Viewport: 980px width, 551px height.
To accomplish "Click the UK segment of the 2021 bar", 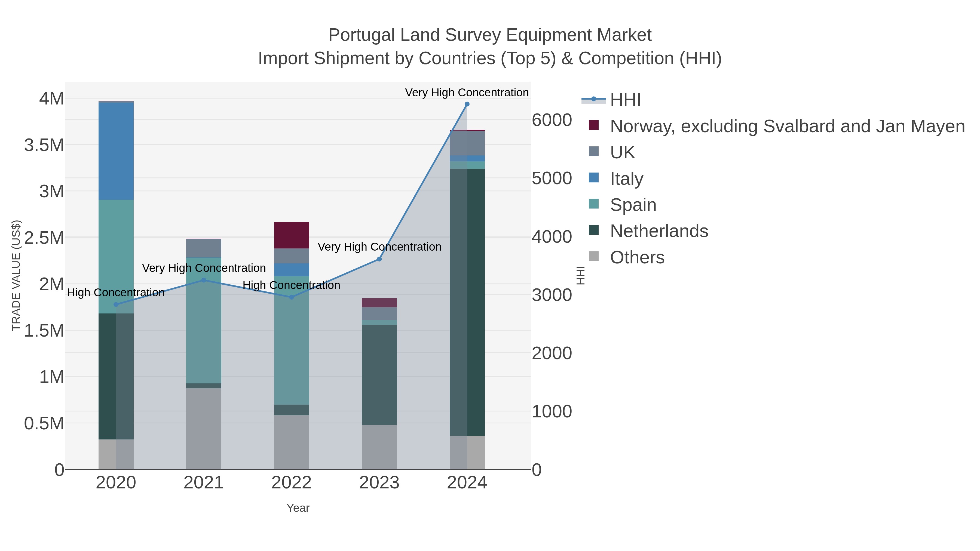I will click(204, 248).
